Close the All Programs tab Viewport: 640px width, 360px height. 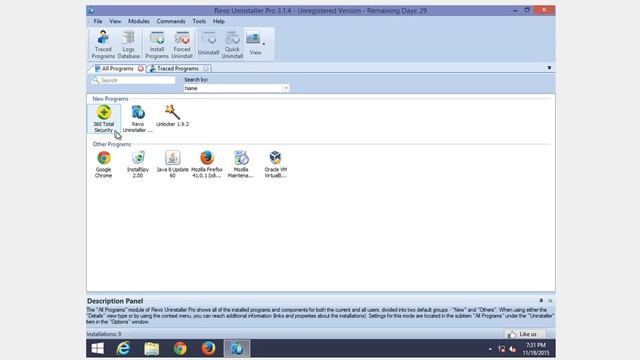(140, 69)
